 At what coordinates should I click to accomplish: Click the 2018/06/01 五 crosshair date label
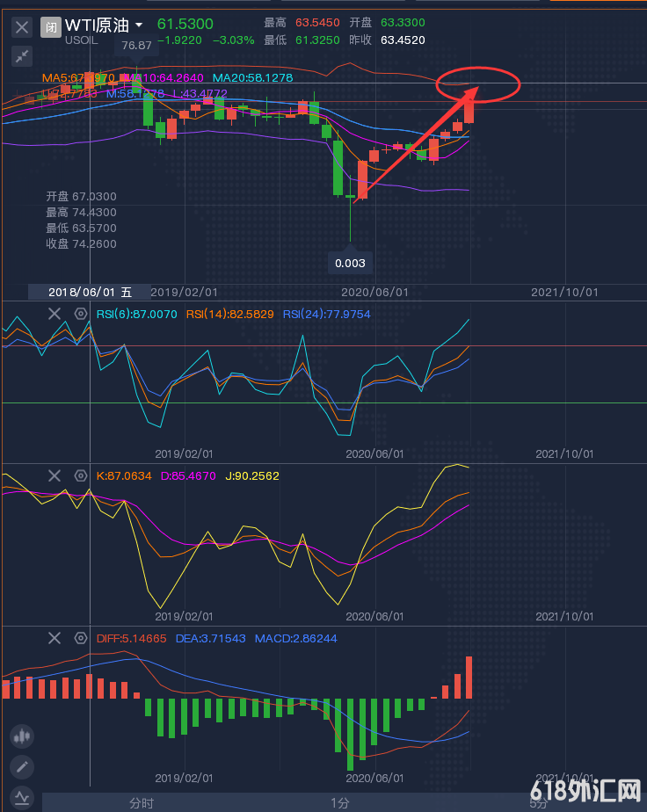click(x=90, y=292)
